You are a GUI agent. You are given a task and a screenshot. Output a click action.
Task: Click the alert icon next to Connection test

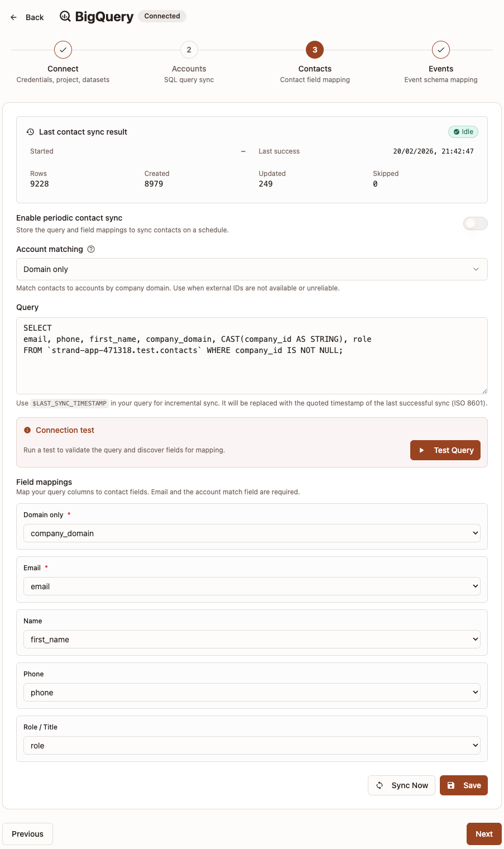[x=27, y=430]
